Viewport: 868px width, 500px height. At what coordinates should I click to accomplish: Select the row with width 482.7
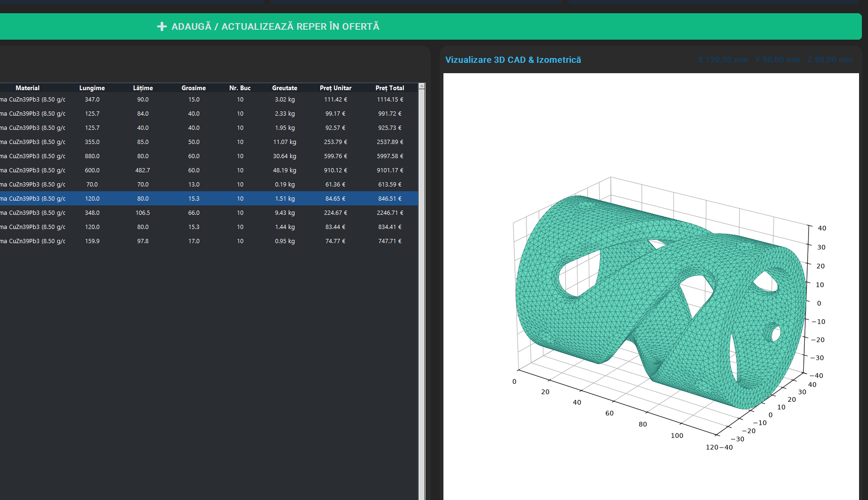[x=209, y=170]
